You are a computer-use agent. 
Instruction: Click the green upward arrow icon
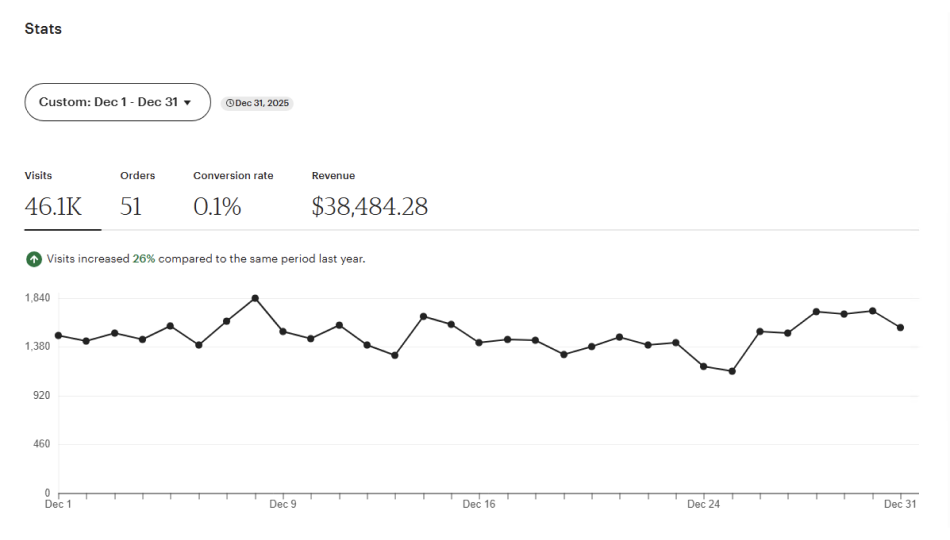[x=35, y=259]
